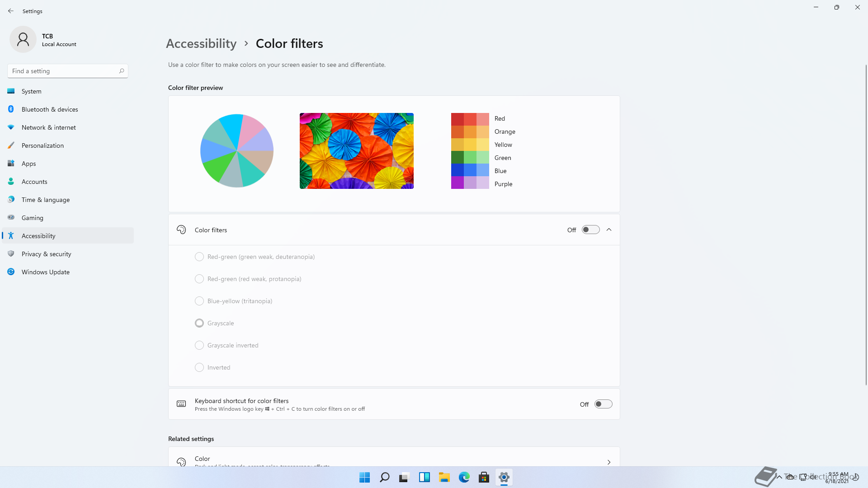The image size is (868, 488).
Task: Click the search magnifier in Find a setting
Action: click(x=122, y=71)
